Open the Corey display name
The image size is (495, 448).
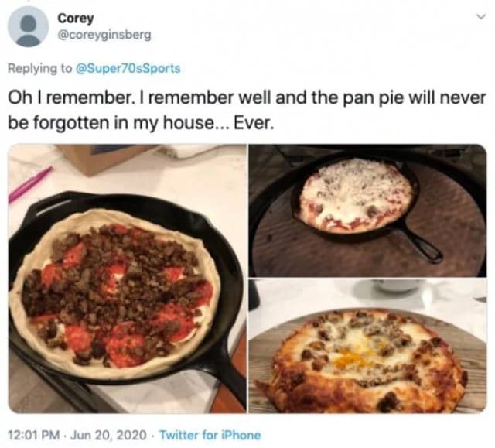pyautogui.click(x=76, y=18)
